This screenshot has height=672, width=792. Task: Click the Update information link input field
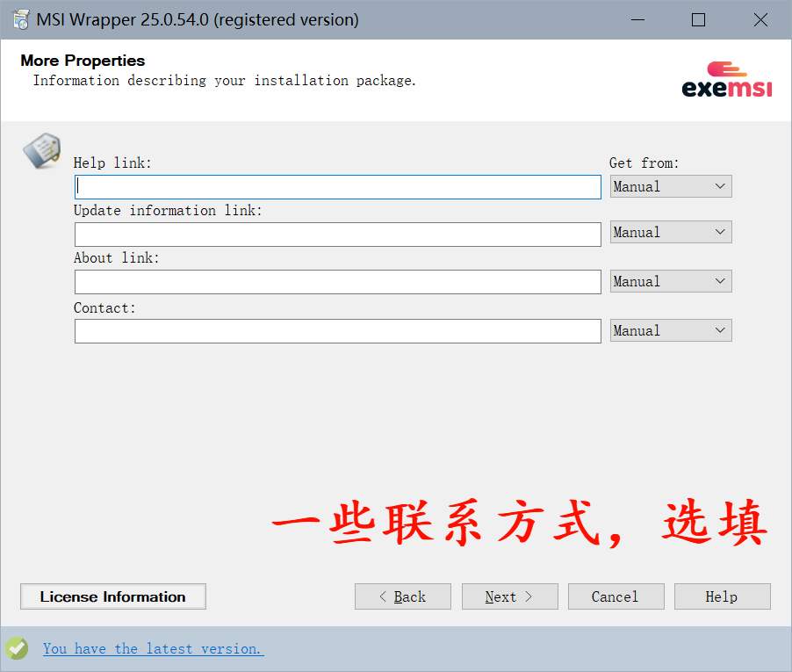[x=337, y=235]
